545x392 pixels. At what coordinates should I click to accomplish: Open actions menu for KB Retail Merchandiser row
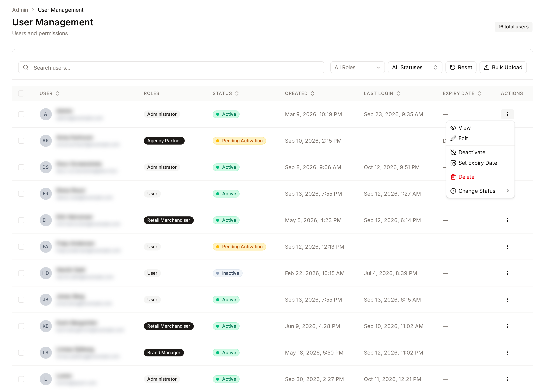pos(507,326)
